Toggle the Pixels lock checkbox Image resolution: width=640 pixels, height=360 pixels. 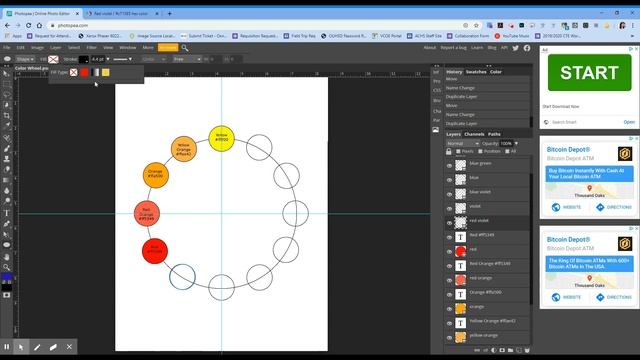[x=458, y=151]
